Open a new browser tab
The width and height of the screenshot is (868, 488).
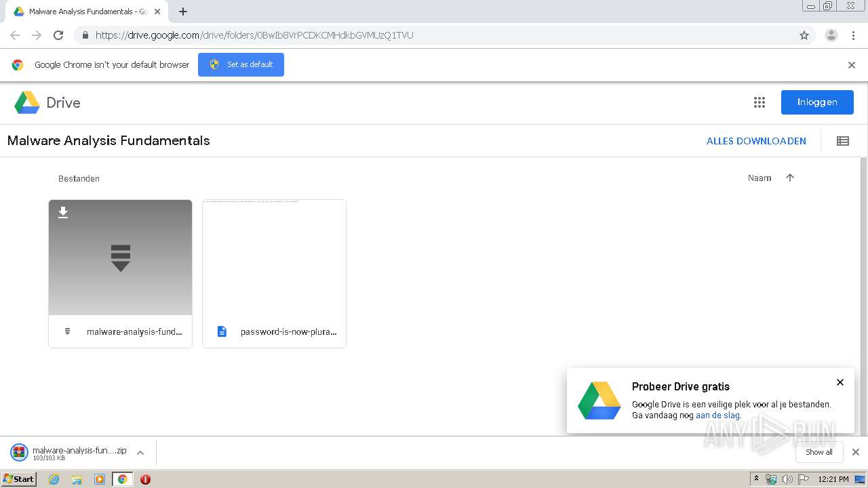pos(183,12)
